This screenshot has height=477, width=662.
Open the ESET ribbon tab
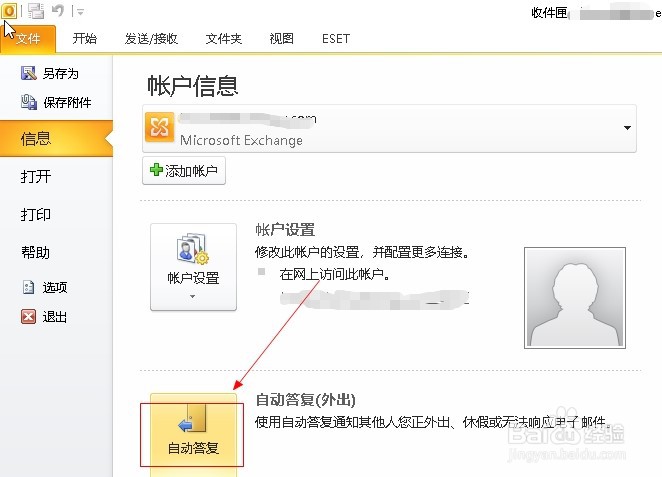[x=336, y=38]
